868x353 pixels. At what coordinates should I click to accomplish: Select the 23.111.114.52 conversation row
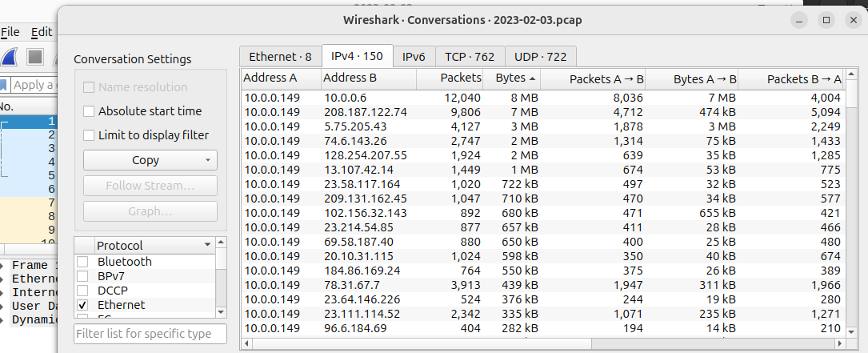tap(543, 314)
